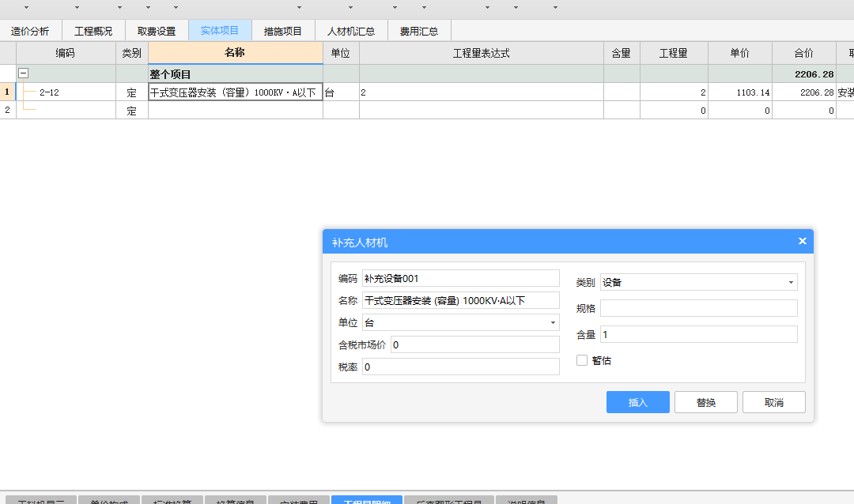854x504 pixels.
Task: Open the 人材机汇总 tab
Action: [x=351, y=31]
